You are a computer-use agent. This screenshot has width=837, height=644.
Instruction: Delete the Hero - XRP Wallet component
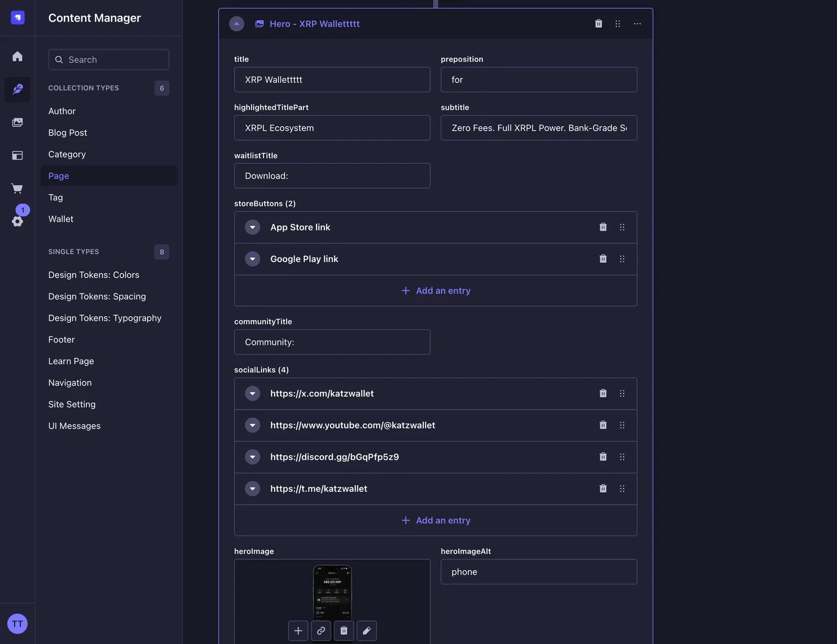click(598, 24)
